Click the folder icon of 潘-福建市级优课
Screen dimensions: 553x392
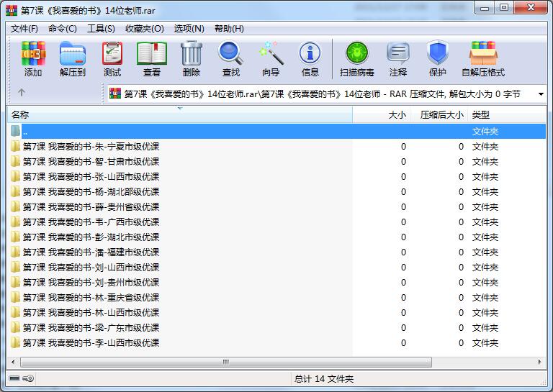15,252
